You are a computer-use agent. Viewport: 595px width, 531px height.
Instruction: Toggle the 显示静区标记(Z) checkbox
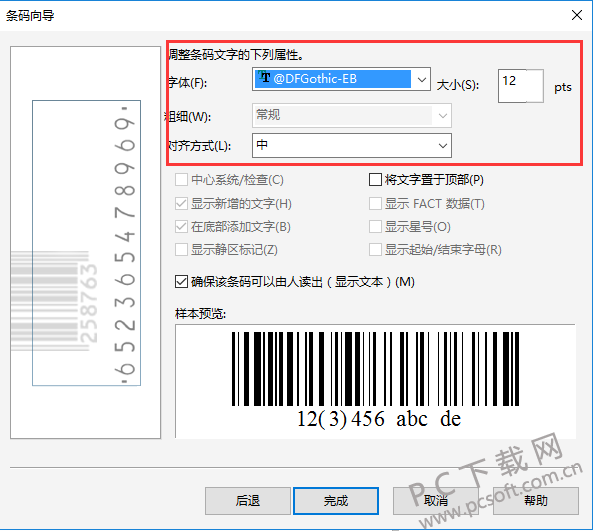[x=181, y=250]
